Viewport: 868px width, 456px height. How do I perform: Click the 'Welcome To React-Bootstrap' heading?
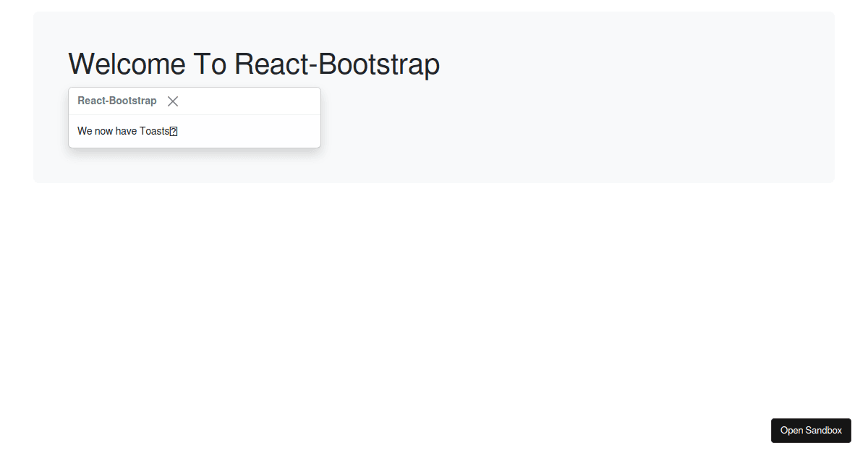[254, 64]
